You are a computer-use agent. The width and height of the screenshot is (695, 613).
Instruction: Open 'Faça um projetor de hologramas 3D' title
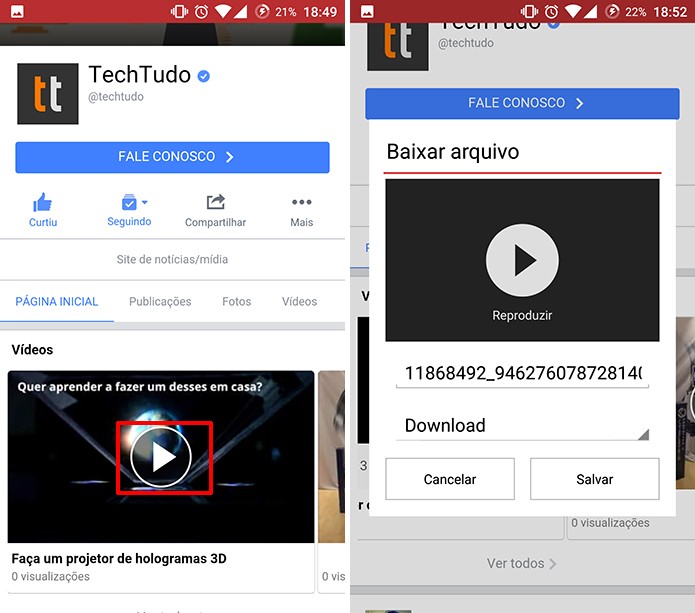coord(119,558)
